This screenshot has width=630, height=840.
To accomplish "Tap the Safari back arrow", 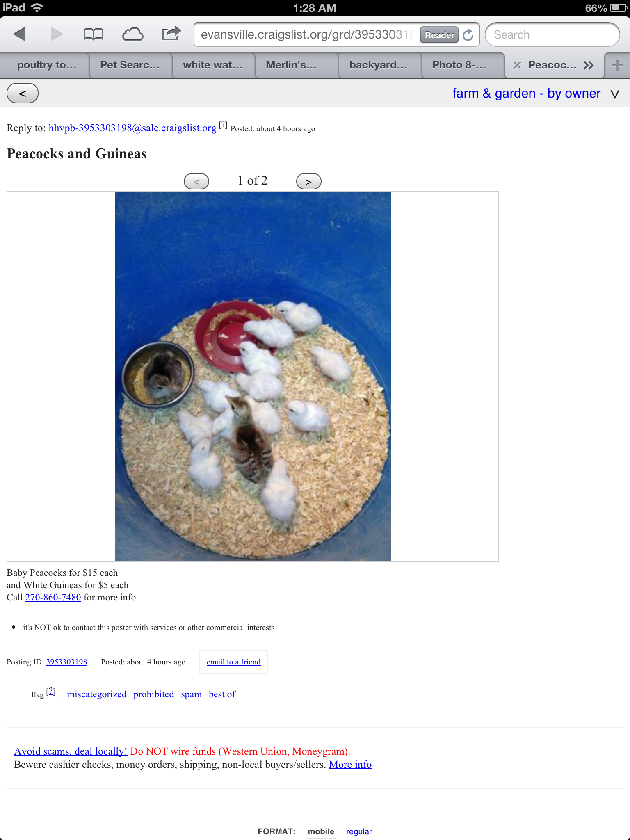I will (x=19, y=34).
